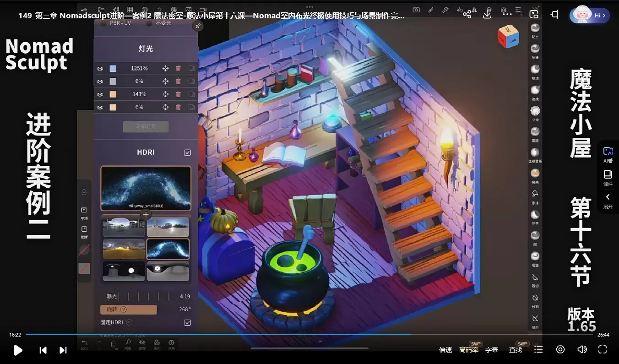Delete the 143% light
This screenshot has width=619, height=364.
point(178,94)
